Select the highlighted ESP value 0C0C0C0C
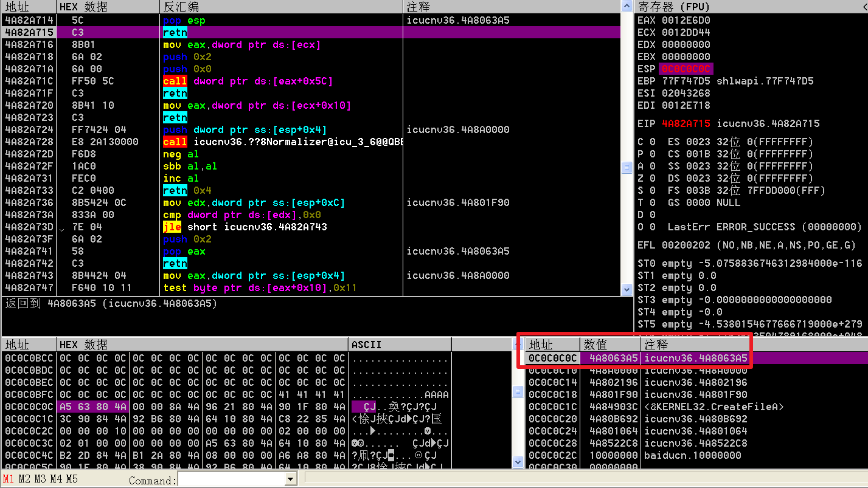The height and width of the screenshot is (488, 868). 686,69
